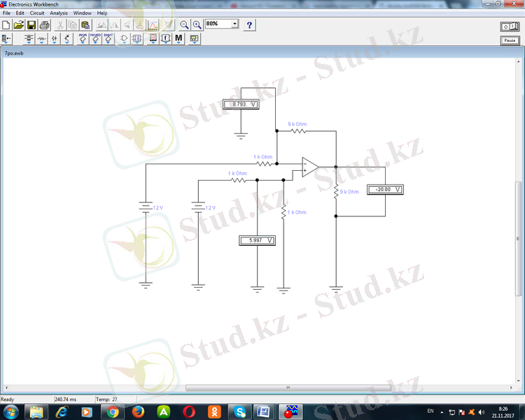Rotate the selected component
Viewport: 525px width, 420px height.
101,25
